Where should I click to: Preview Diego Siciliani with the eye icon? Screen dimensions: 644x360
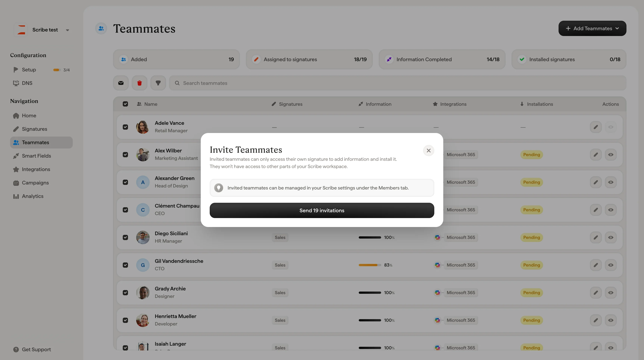coord(610,237)
